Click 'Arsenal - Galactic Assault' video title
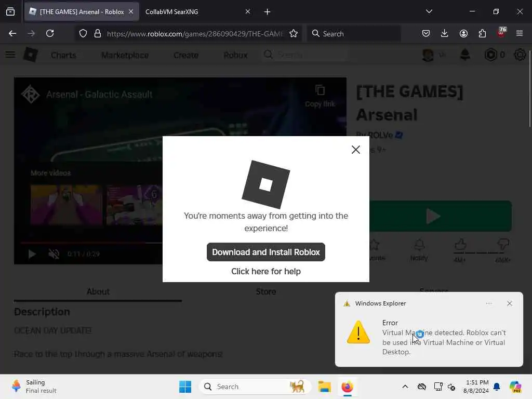 (x=99, y=95)
